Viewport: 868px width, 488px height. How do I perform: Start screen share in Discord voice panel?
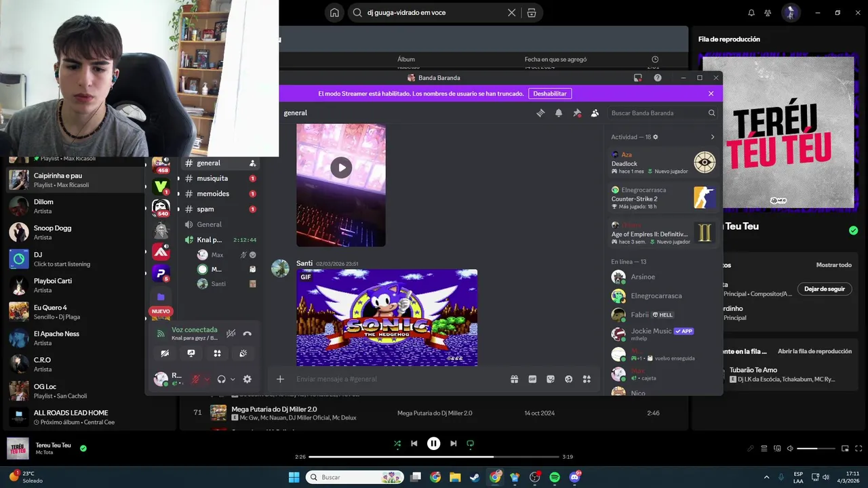(191, 353)
